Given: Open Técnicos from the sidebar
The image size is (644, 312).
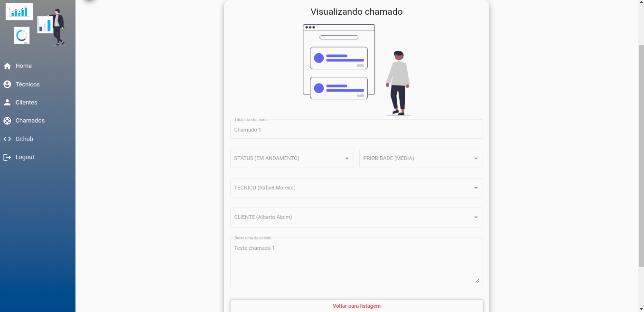Looking at the screenshot, I should tap(7, 84).
